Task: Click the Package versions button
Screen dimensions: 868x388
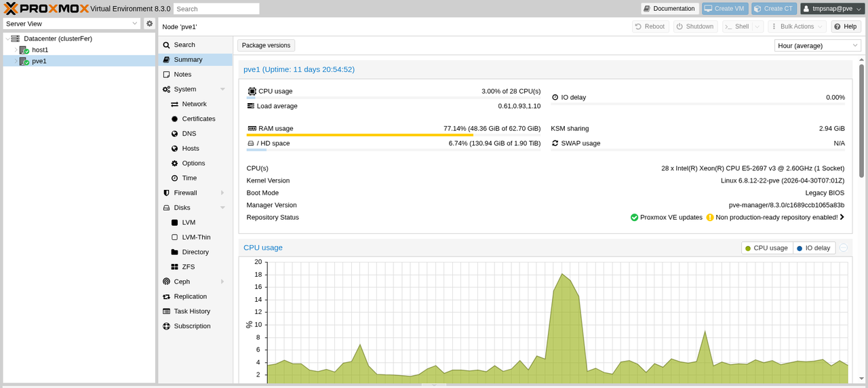Action: 266,45
